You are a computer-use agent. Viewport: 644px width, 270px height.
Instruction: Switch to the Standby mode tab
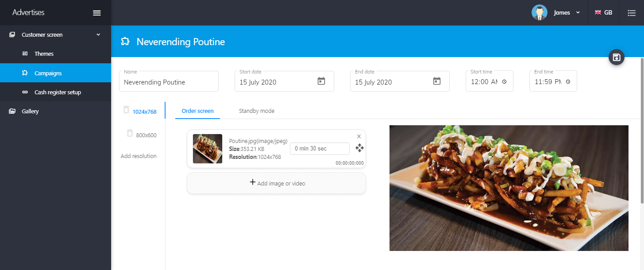tap(257, 111)
